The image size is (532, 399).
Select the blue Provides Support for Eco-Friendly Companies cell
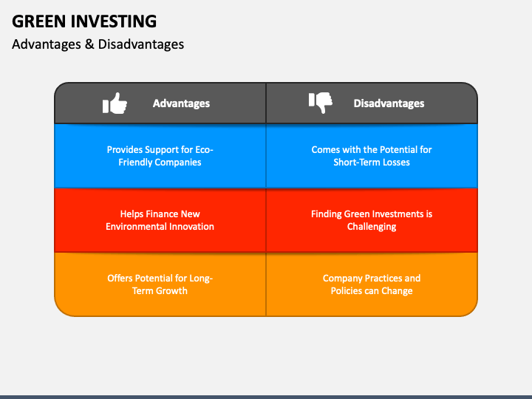(x=160, y=156)
